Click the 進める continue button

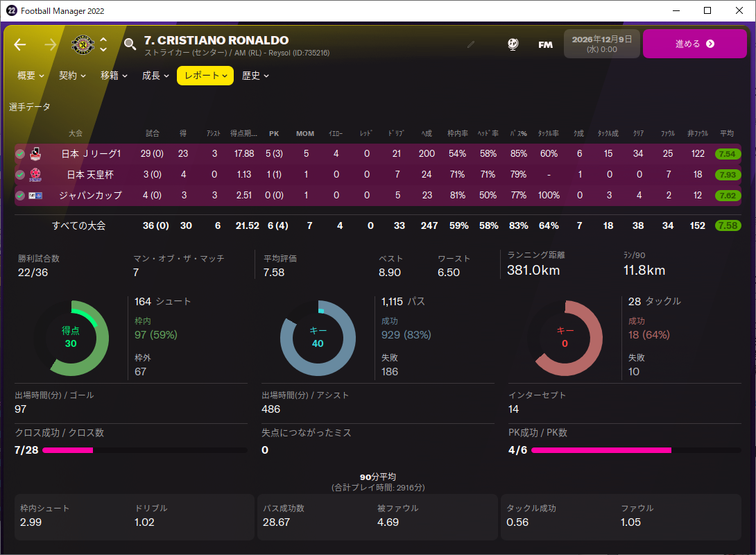pyautogui.click(x=695, y=44)
